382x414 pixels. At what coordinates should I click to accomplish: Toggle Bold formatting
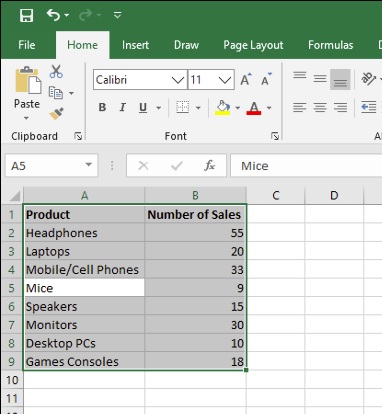[x=102, y=107]
